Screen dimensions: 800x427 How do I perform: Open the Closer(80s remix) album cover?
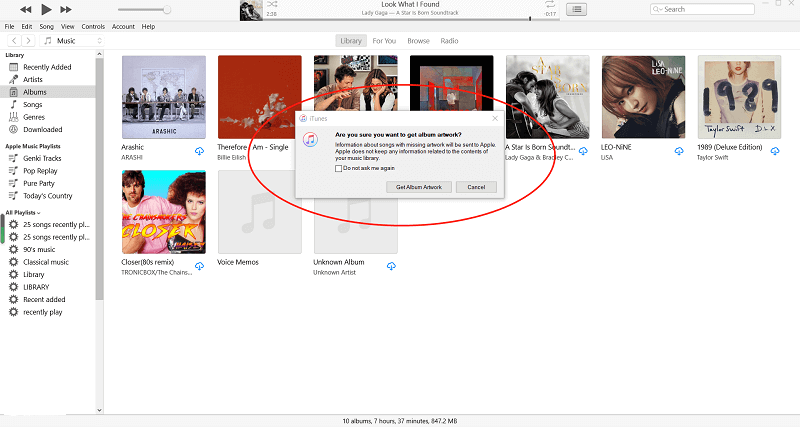[164, 212]
